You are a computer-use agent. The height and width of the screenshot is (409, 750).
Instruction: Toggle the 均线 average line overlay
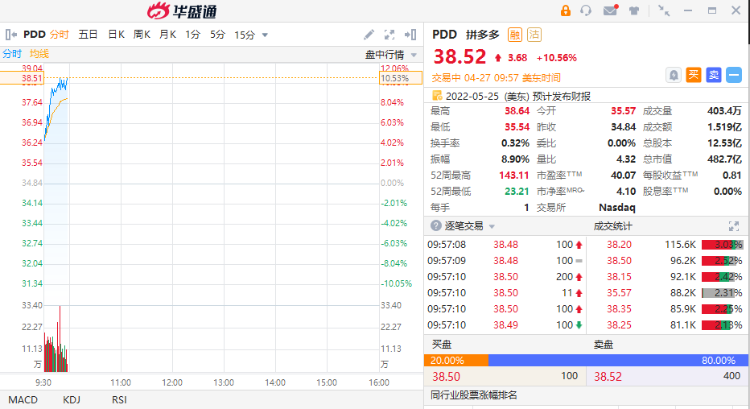39,53
